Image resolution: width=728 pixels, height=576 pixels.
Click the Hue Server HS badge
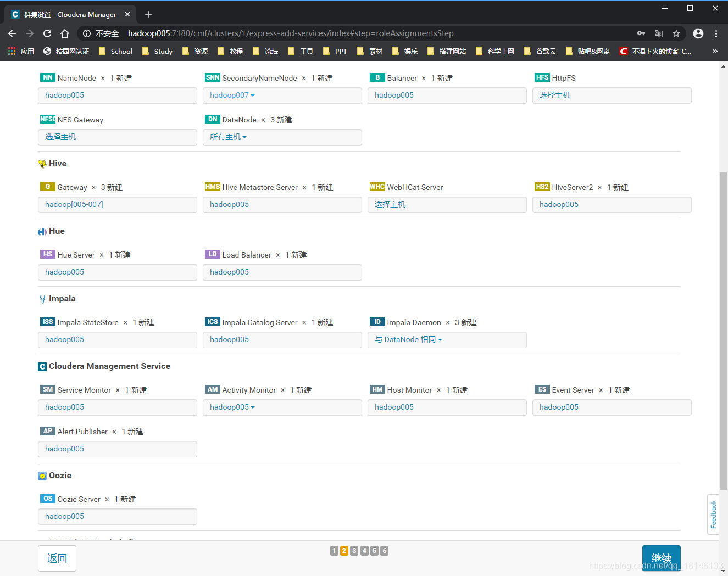[48, 254]
